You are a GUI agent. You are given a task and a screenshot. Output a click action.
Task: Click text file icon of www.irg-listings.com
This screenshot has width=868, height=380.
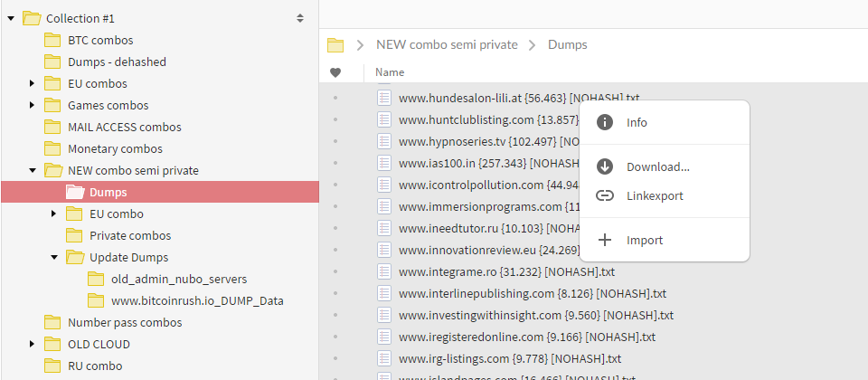tap(384, 358)
